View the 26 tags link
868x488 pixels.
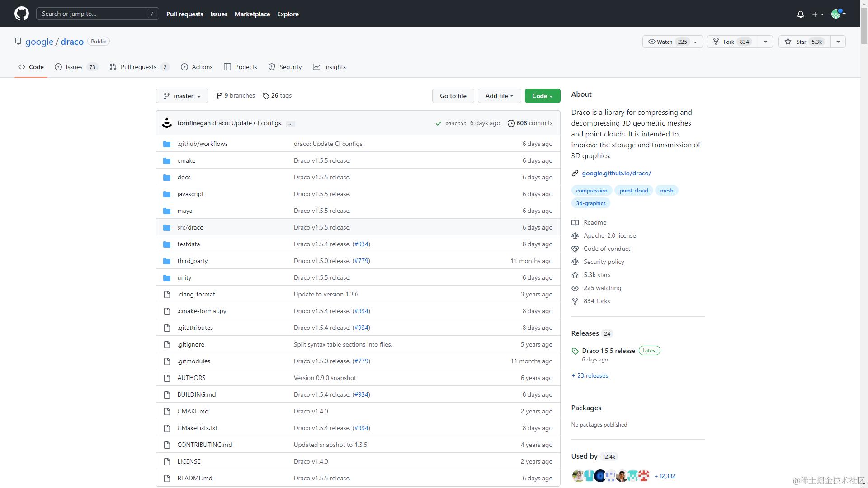(x=277, y=95)
